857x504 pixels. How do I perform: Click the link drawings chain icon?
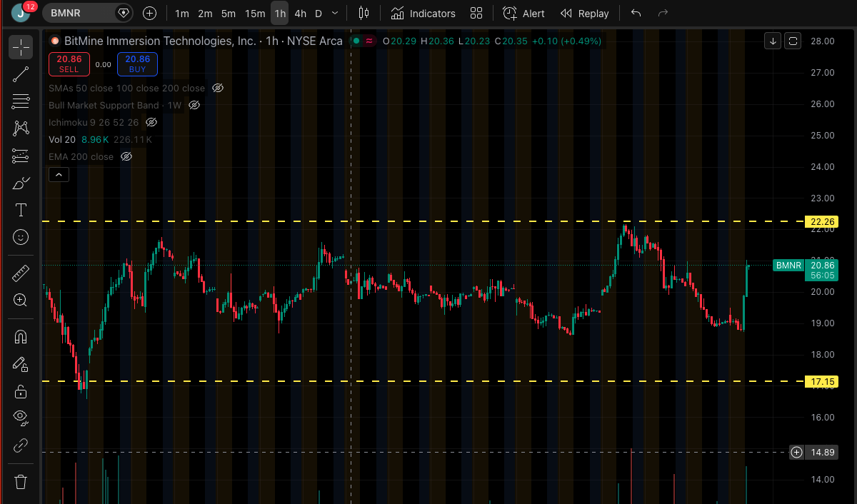click(21, 445)
